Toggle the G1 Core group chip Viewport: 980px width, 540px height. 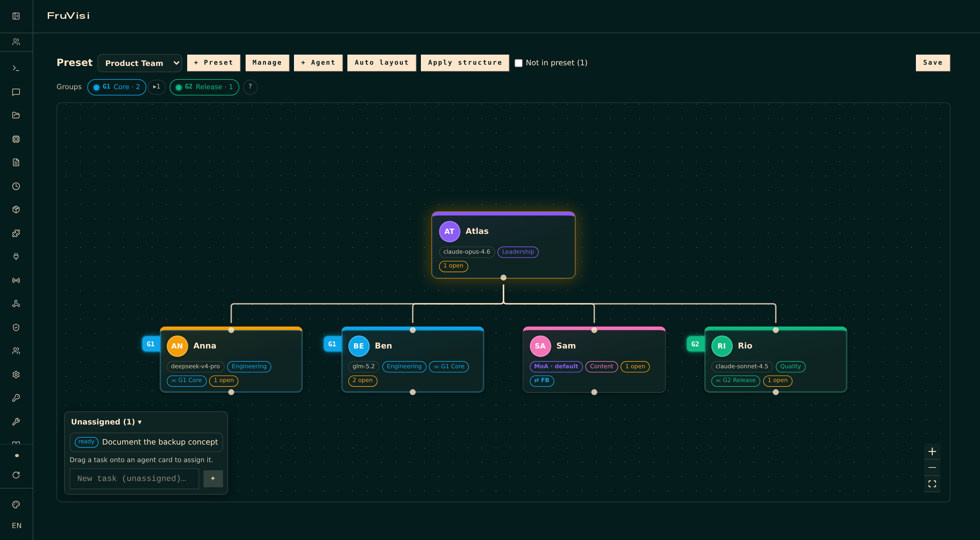[117, 87]
